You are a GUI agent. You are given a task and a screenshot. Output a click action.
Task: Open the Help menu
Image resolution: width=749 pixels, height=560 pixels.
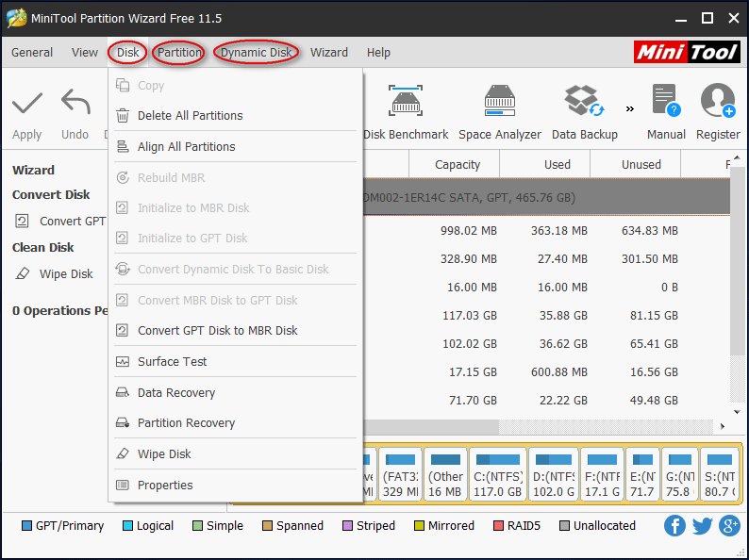coord(378,53)
